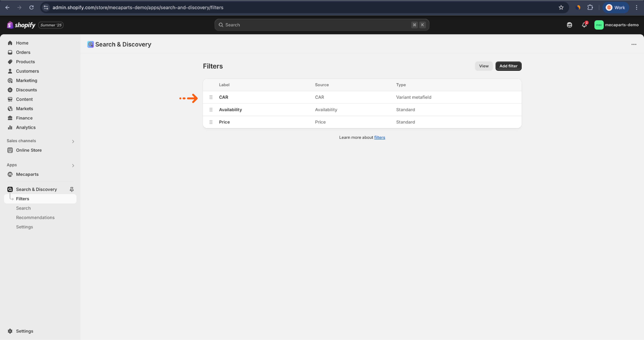Expand the Sales channels section
The width and height of the screenshot is (644, 340).
click(73, 141)
